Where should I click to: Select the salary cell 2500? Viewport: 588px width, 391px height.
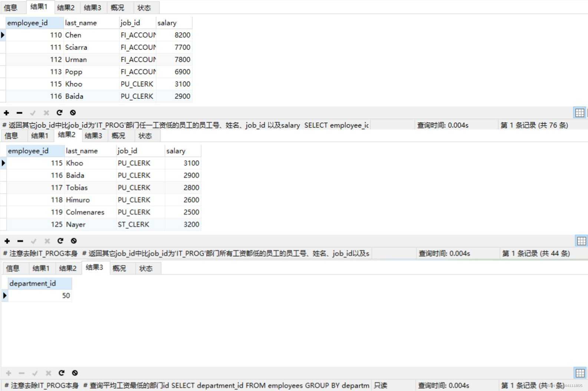(x=183, y=212)
